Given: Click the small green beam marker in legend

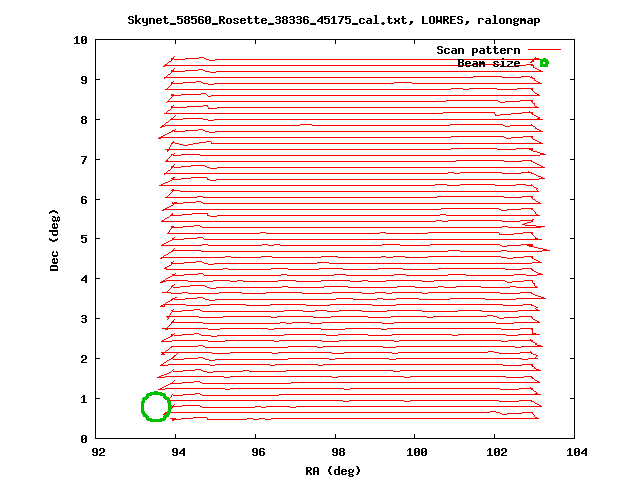Looking at the screenshot, I should point(544,63).
